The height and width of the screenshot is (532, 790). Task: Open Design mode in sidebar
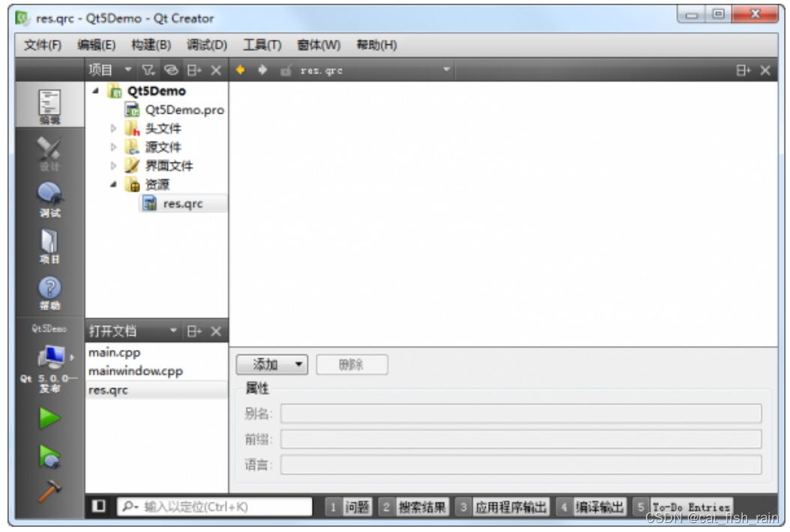coord(49,153)
